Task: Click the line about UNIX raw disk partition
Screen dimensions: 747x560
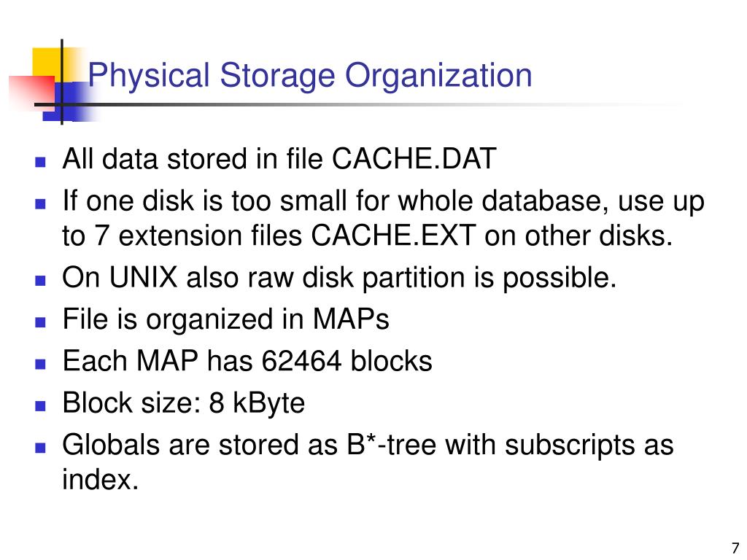Action: pyautogui.click(x=339, y=278)
